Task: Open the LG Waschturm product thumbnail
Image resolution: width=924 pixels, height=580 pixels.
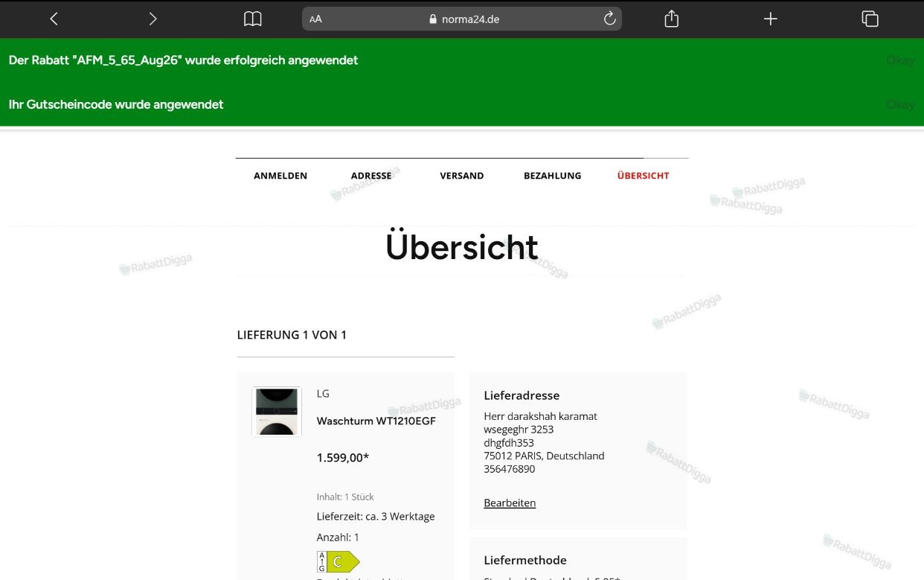Action: (x=277, y=411)
